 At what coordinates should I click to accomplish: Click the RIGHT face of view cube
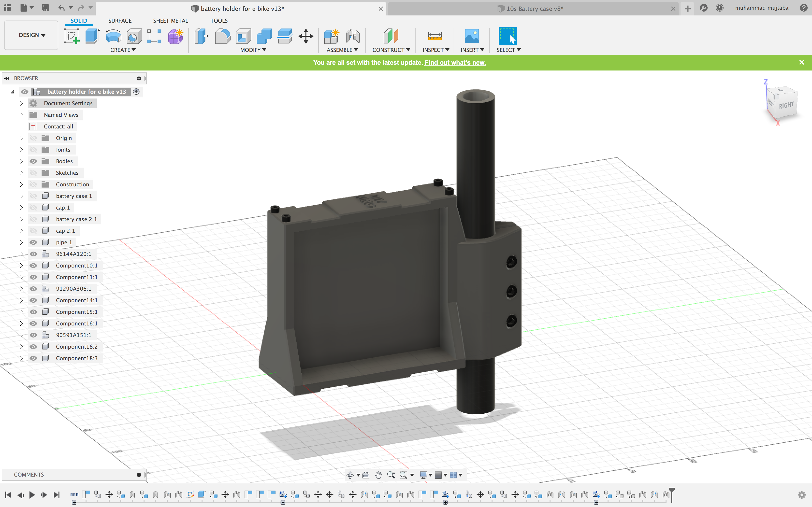pyautogui.click(x=786, y=105)
